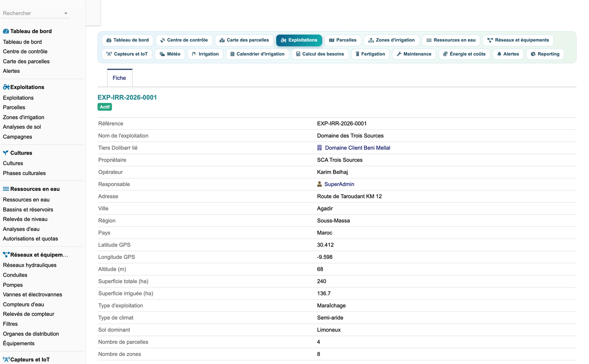This screenshot has height=364, width=589.
Task: Click the satellite icon in Centre de contrôle button
Action: pyautogui.click(x=163, y=40)
